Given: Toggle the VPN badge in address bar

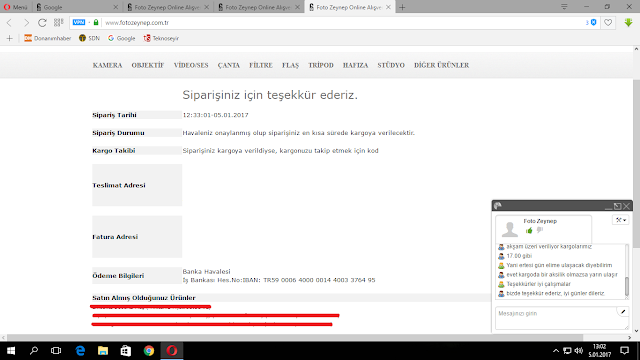Looking at the screenshot, I should coord(79,22).
